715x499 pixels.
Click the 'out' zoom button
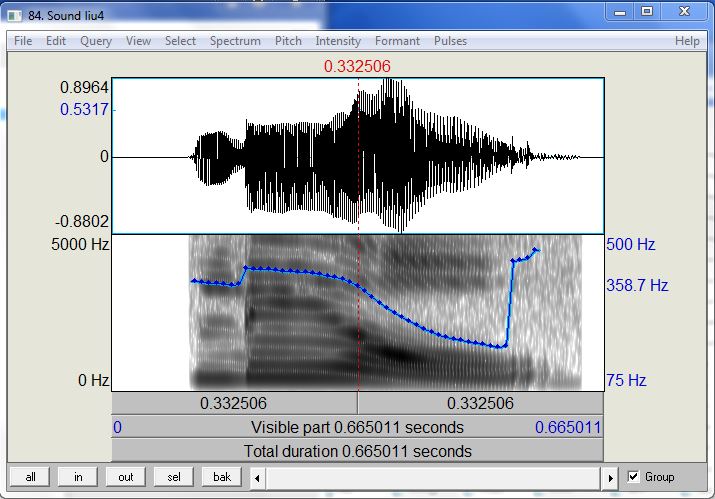[125, 477]
